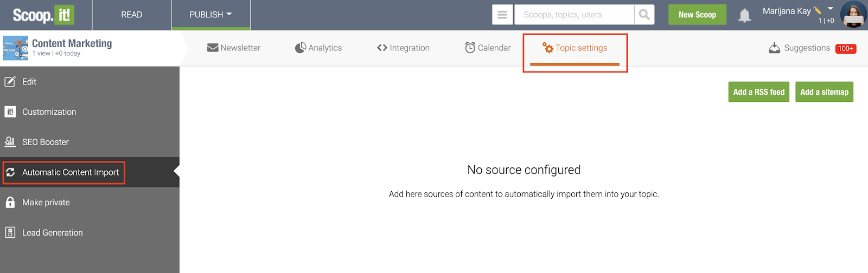Click the Suggestions inbox icon
Screen dimensions: 868x273
point(774,48)
